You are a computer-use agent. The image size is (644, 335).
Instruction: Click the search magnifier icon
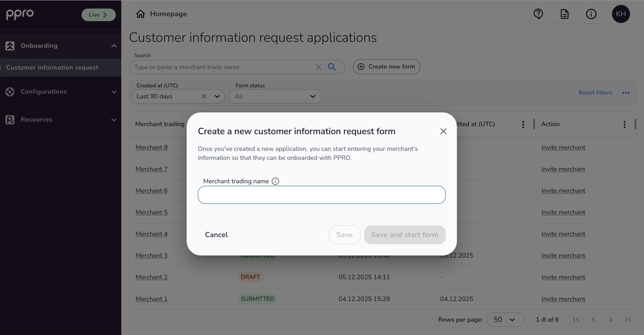pyautogui.click(x=332, y=67)
